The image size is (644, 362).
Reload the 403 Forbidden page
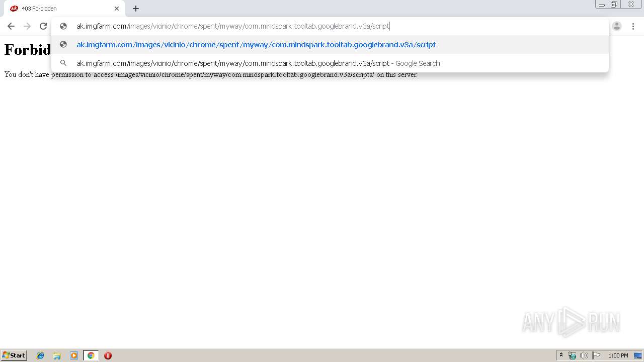pos(43,26)
